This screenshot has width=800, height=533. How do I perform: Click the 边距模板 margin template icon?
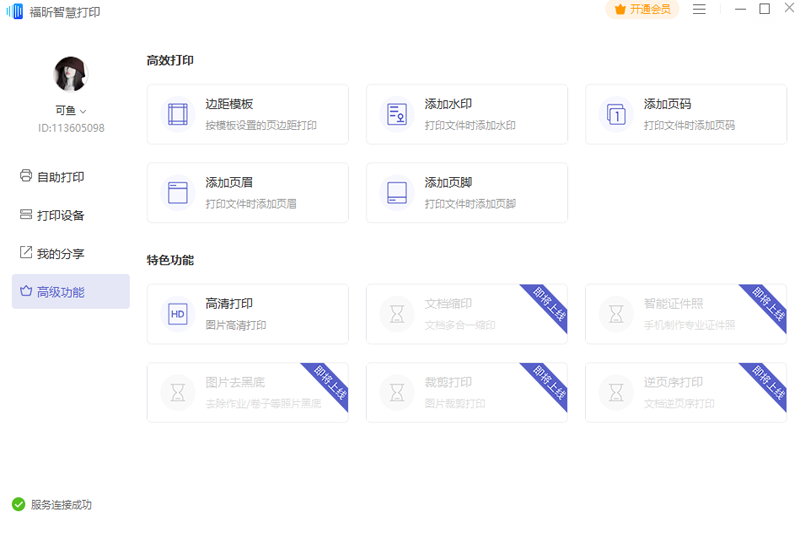click(x=178, y=114)
